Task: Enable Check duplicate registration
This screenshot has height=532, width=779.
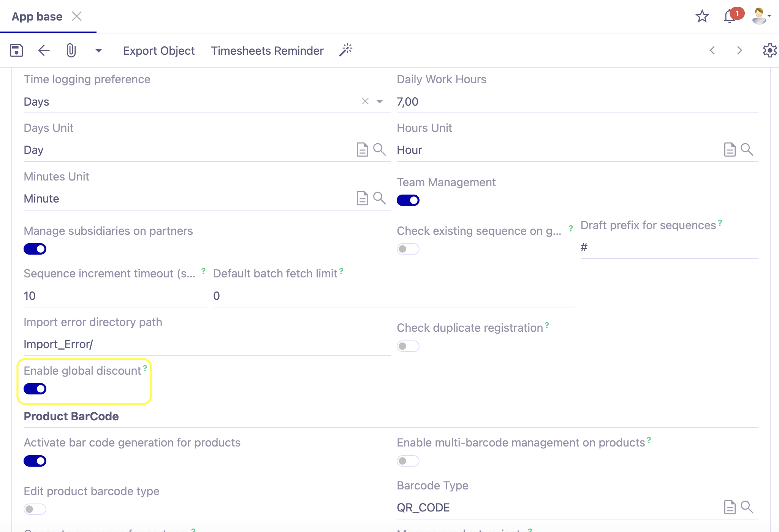Action: [x=408, y=346]
